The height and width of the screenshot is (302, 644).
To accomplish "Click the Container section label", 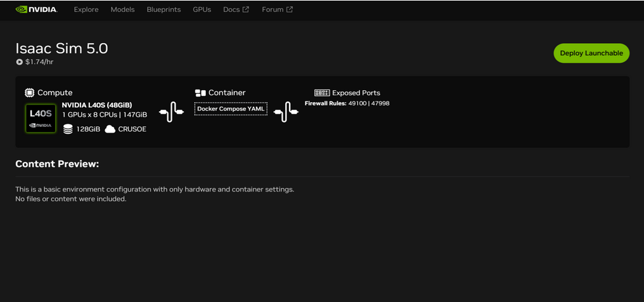I will point(227,93).
